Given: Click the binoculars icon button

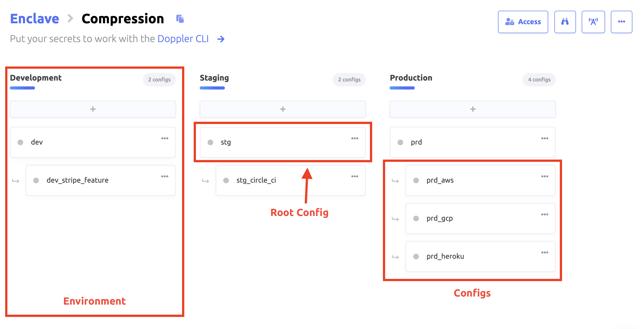Looking at the screenshot, I should pos(565,22).
